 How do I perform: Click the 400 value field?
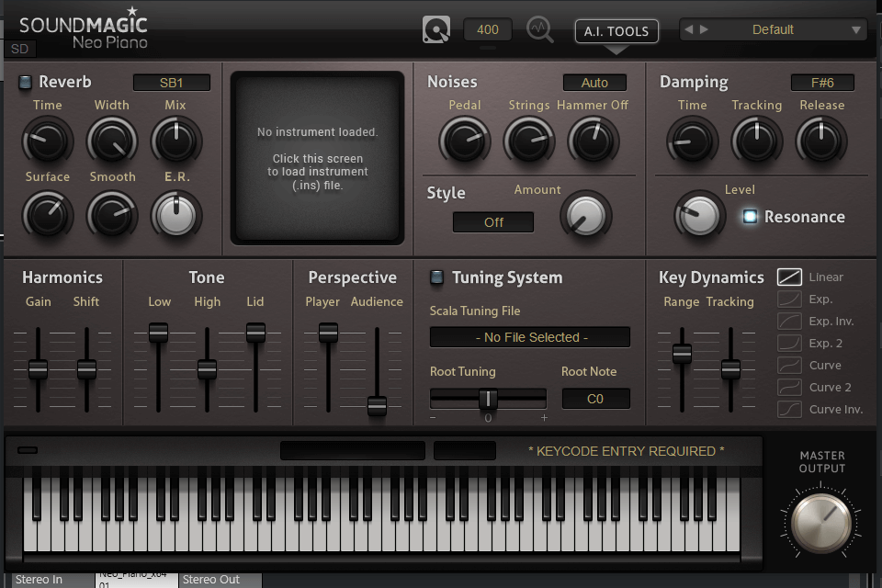tap(488, 29)
